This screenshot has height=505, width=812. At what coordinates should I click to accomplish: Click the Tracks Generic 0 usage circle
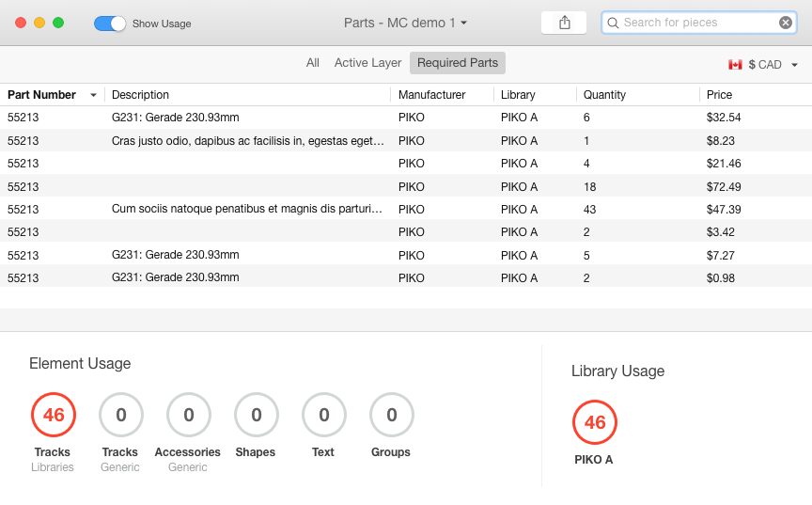click(120, 415)
